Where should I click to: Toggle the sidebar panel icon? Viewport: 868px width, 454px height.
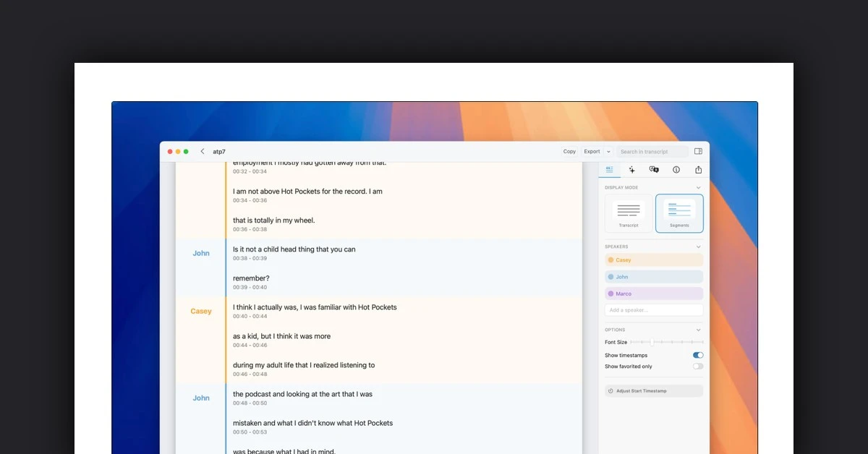(x=698, y=152)
